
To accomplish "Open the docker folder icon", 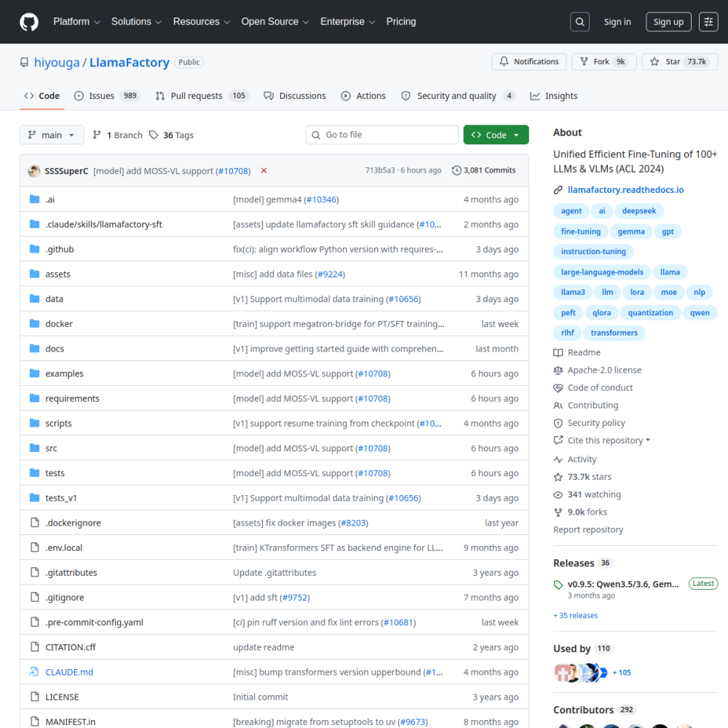I will click(x=34, y=323).
